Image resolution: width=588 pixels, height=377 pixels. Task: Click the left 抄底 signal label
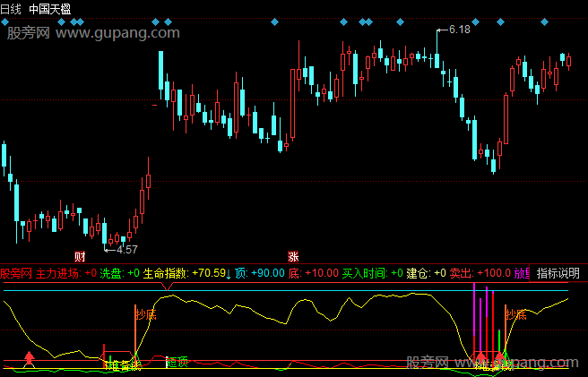(145, 314)
